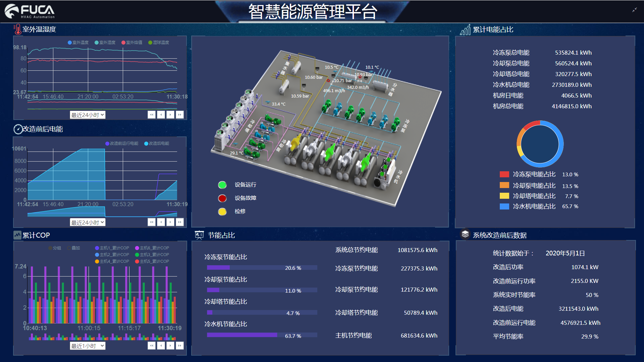This screenshot has width=644, height=362.
Task: Select the 分组 radio option
Action: (50, 248)
